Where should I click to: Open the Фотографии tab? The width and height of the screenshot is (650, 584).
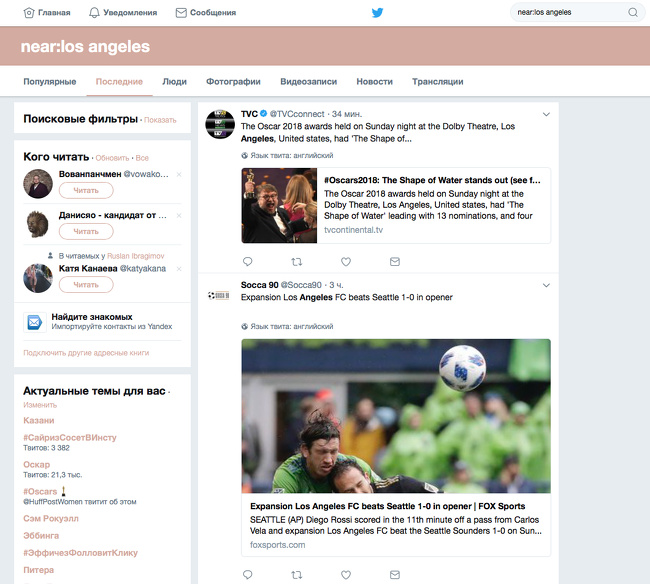tap(233, 82)
